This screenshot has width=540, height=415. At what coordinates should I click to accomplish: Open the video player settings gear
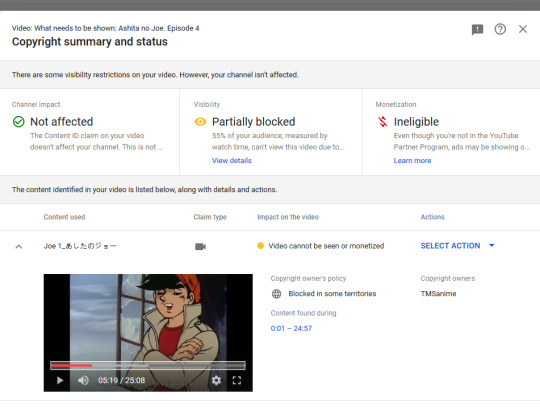(x=216, y=380)
